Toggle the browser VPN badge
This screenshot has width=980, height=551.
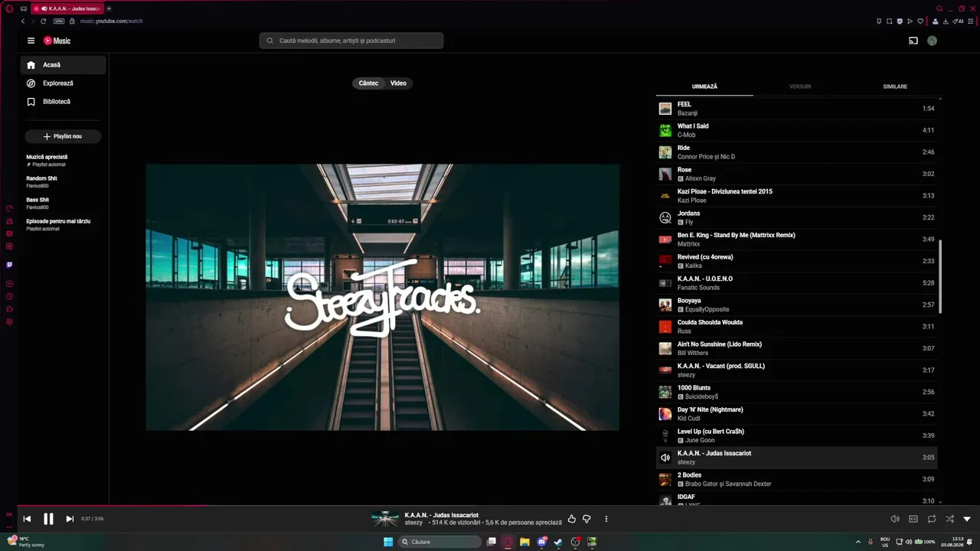59,21
